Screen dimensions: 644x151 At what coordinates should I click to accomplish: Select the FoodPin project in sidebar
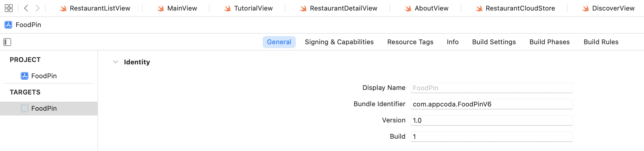pyautogui.click(x=44, y=76)
